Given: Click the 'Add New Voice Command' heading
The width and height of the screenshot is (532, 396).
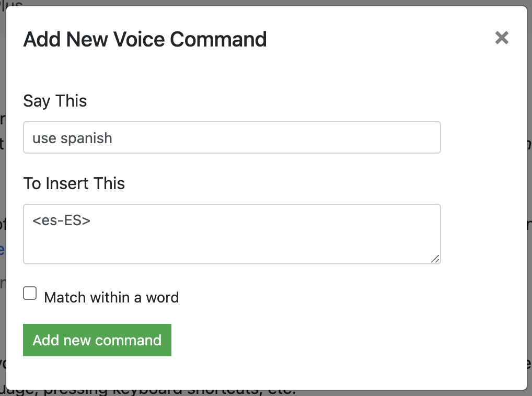Looking at the screenshot, I should tap(145, 39).
